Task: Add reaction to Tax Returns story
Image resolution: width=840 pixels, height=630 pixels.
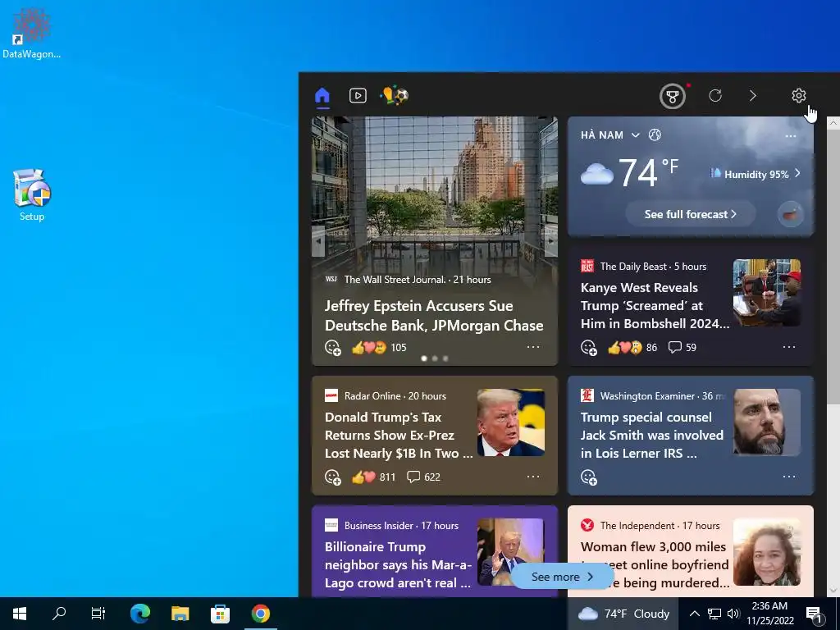Action: [333, 477]
